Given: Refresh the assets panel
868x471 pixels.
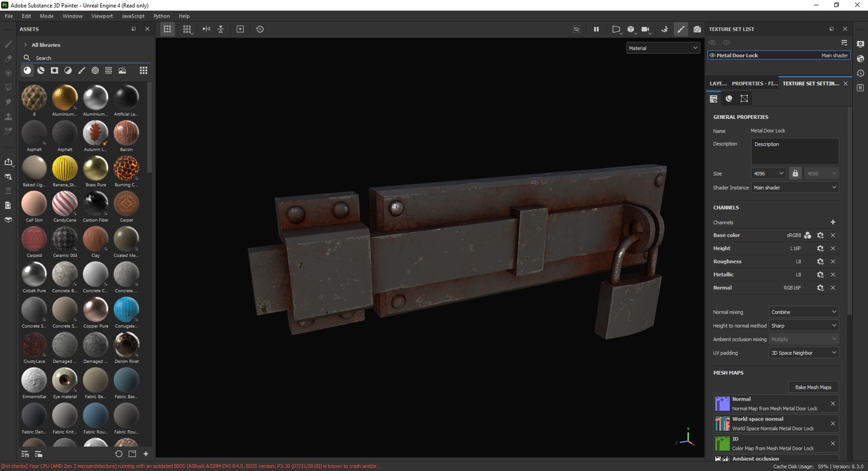Looking at the screenshot, I should (x=119, y=454).
